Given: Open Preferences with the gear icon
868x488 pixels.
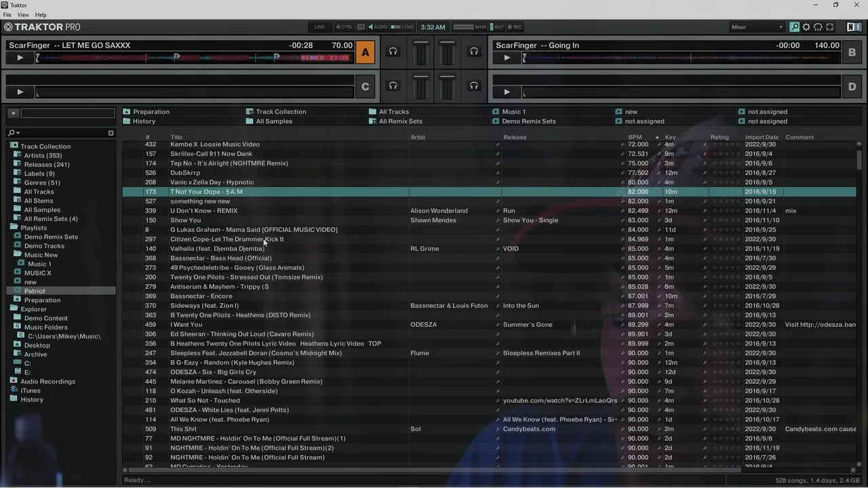Looking at the screenshot, I should 806,27.
